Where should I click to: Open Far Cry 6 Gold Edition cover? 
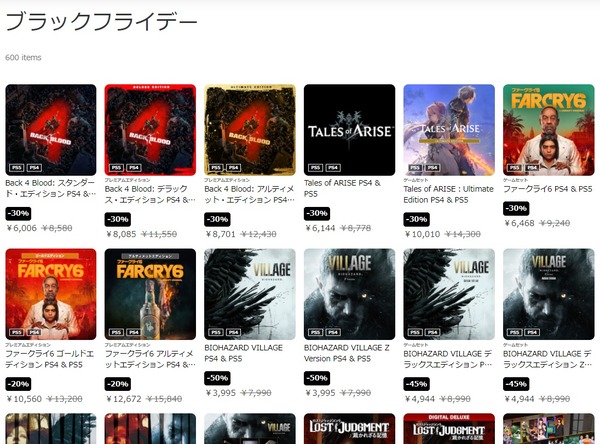[51, 294]
